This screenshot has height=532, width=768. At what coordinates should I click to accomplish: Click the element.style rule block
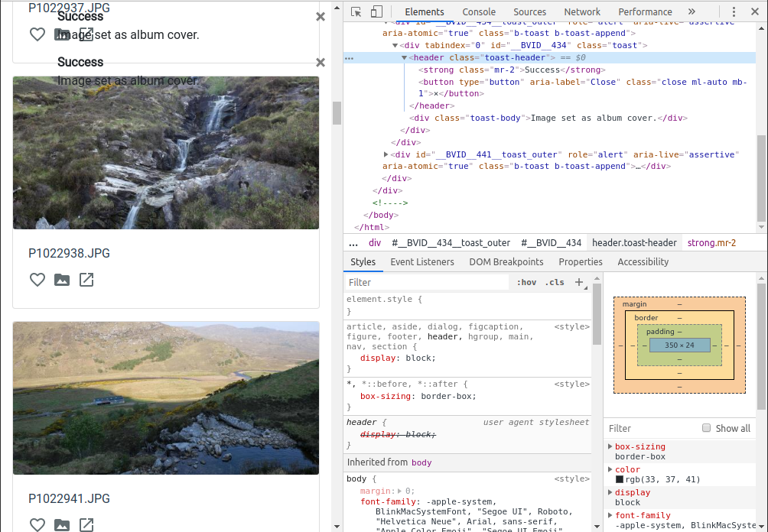467,306
